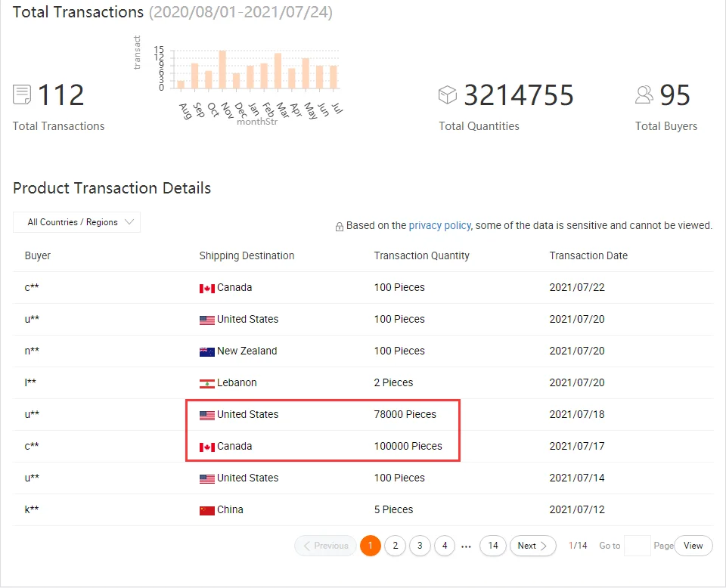
Task: Click the Canada flag in first row
Action: (206, 288)
